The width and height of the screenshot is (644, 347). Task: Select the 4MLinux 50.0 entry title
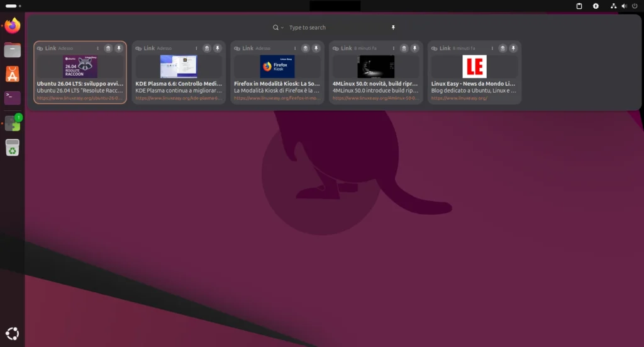[x=375, y=83]
